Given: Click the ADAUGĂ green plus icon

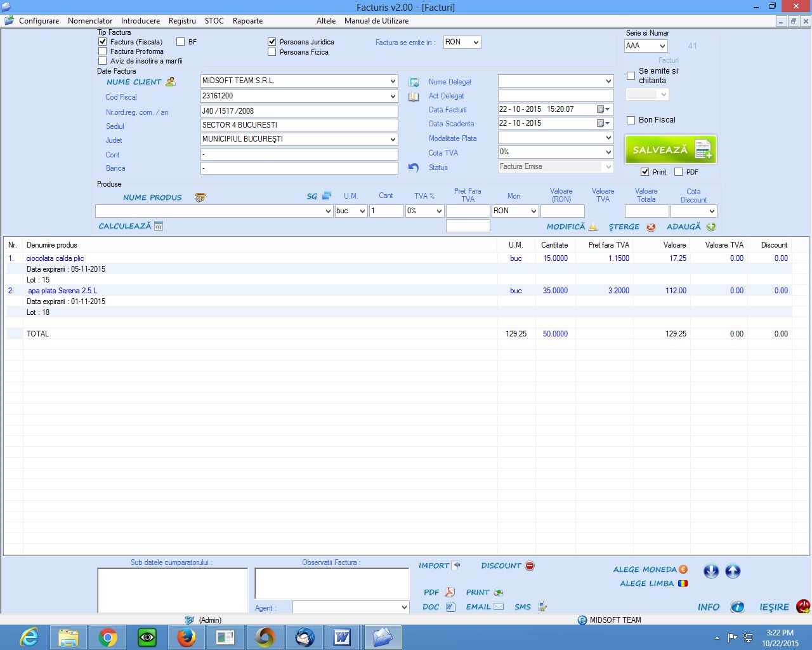Looking at the screenshot, I should click(x=711, y=227).
